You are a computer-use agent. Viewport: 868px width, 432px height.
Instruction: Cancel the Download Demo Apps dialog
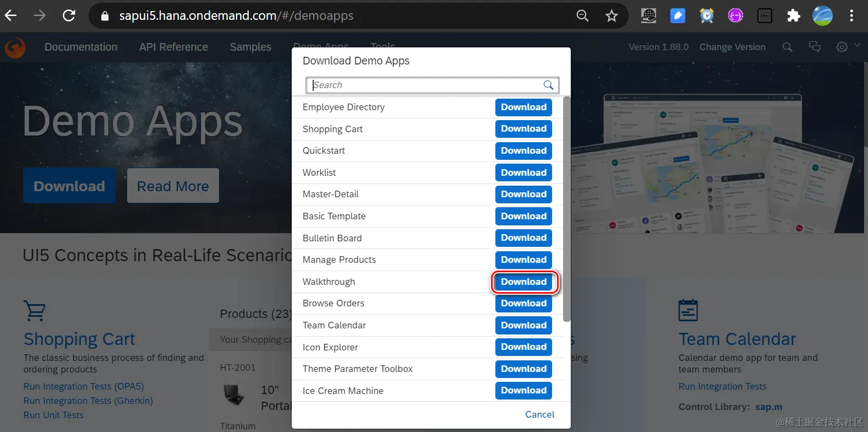[539, 414]
